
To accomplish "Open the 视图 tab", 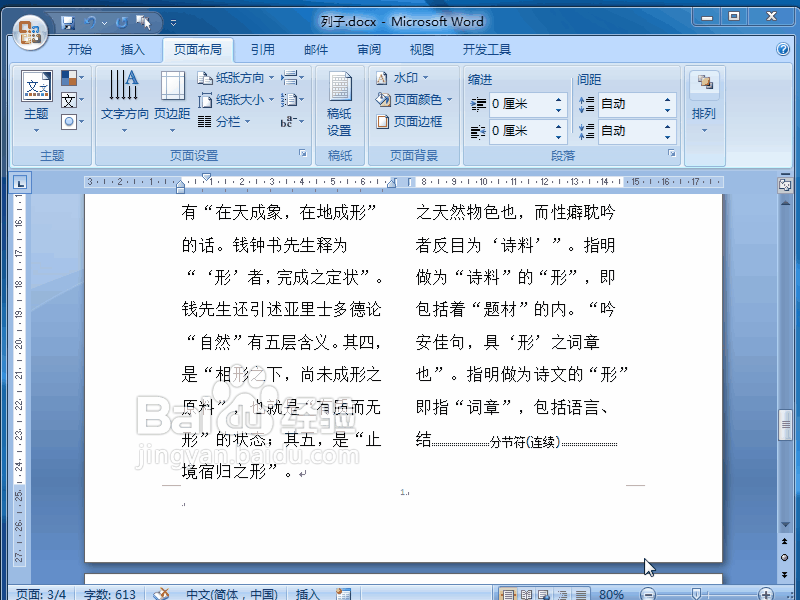I will [422, 49].
